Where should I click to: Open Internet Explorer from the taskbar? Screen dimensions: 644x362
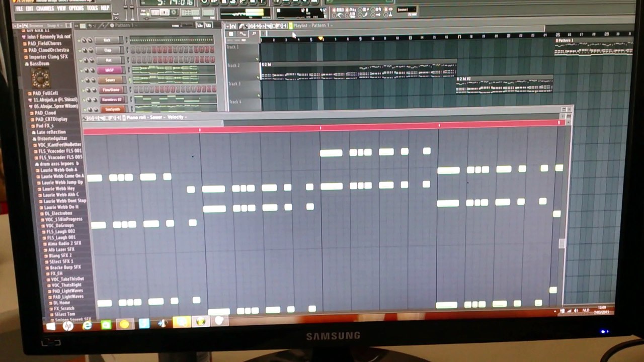click(x=87, y=326)
